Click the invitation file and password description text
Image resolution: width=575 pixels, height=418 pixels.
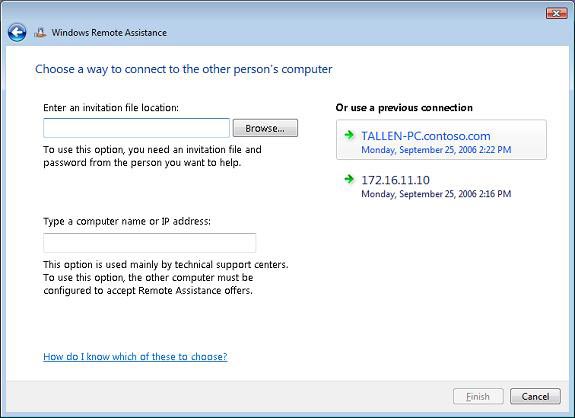point(152,156)
